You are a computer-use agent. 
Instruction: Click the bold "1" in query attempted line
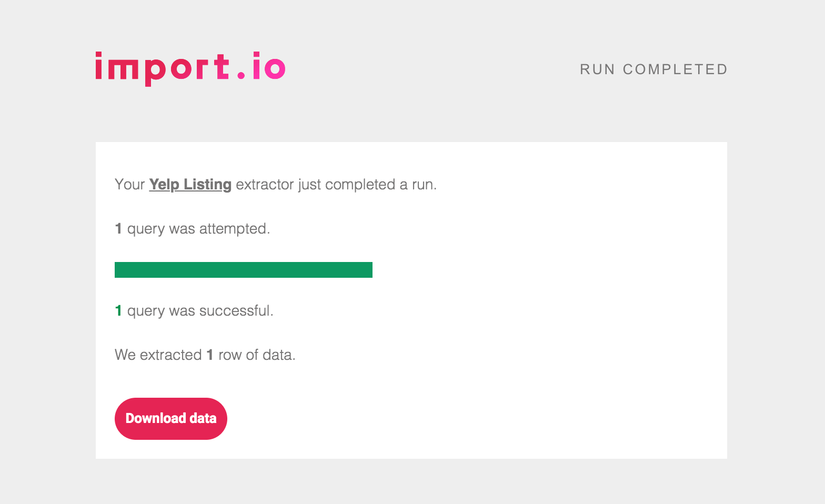tap(118, 228)
